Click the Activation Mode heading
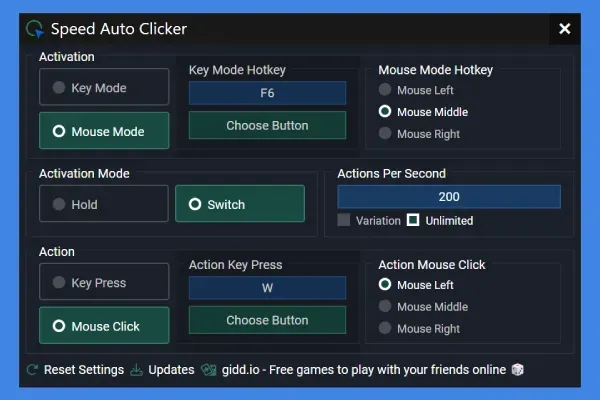Viewport: 600px width, 400px height. (x=84, y=173)
